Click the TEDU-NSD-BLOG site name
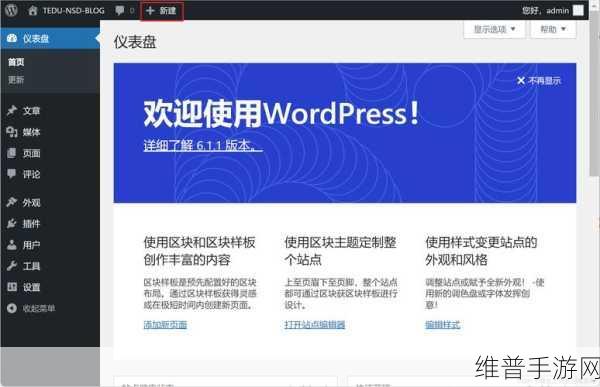 pyautogui.click(x=73, y=10)
